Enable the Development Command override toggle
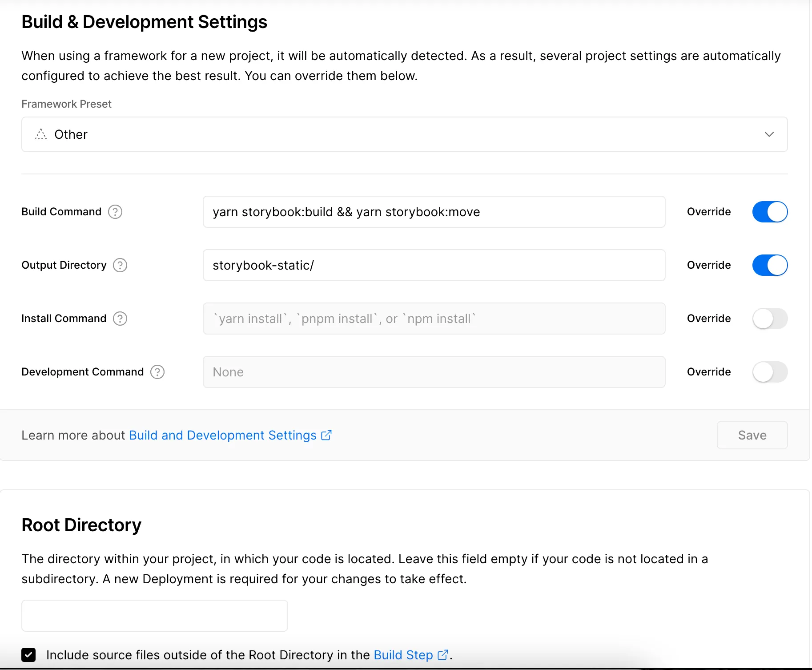This screenshot has height=670, width=812. [x=770, y=372]
